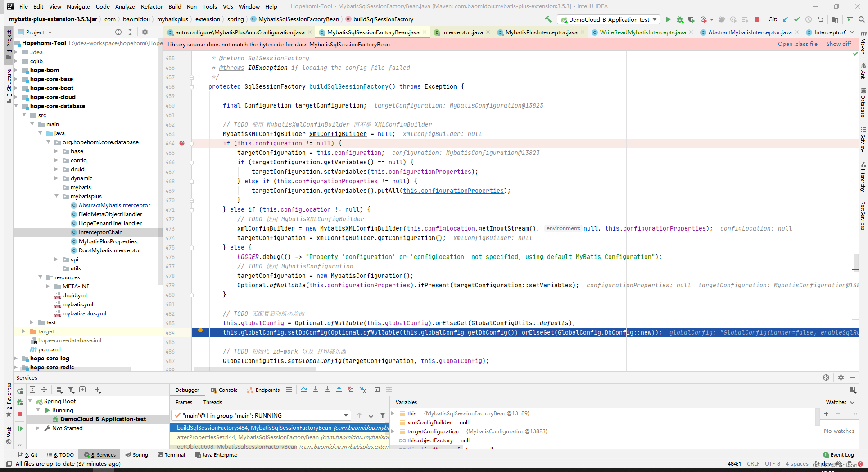Expand the Not Started services node

coord(38,428)
